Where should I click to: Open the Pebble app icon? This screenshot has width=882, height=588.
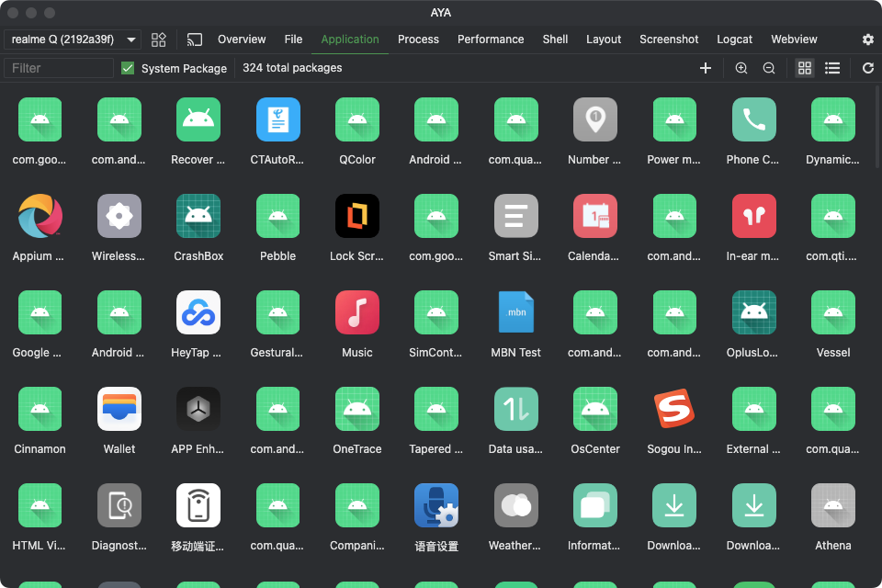[x=277, y=216]
